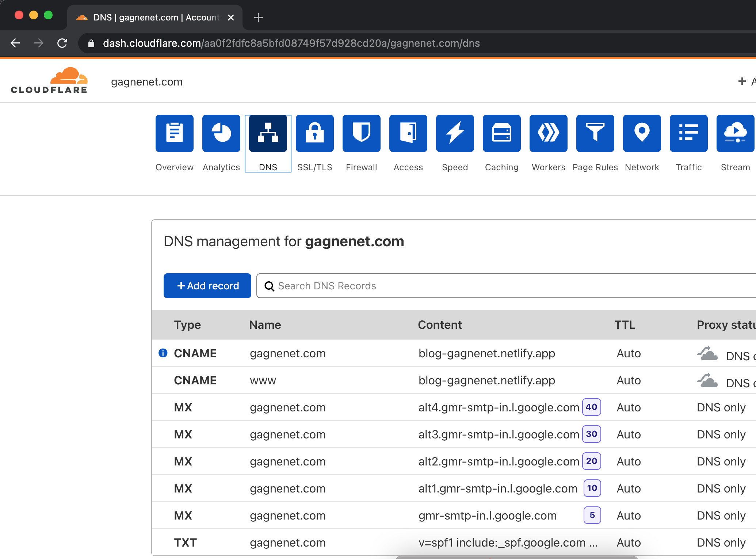Screen dimensions: 756x559
Task: Click the Add record button
Action: (207, 286)
